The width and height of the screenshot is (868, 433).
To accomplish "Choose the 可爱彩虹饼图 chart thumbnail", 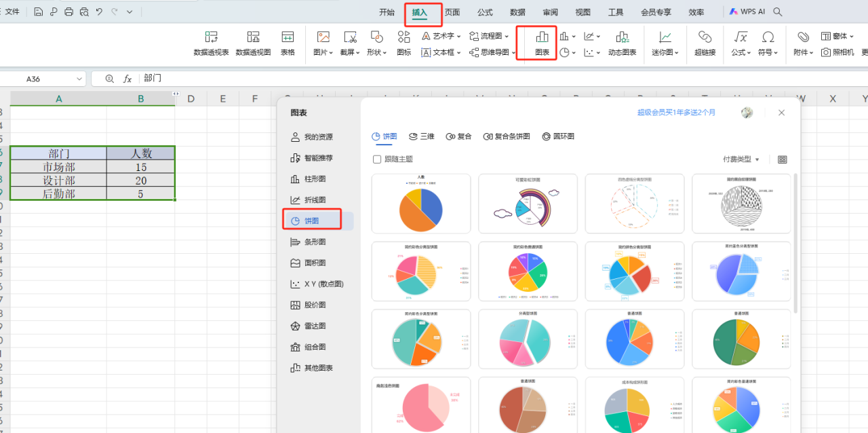I will (x=528, y=204).
